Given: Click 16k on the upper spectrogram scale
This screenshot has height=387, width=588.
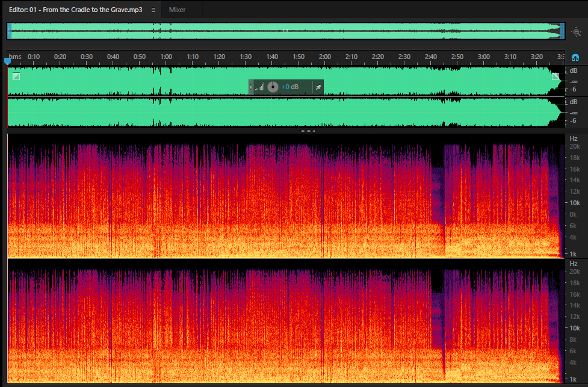Looking at the screenshot, I should click(575, 169).
